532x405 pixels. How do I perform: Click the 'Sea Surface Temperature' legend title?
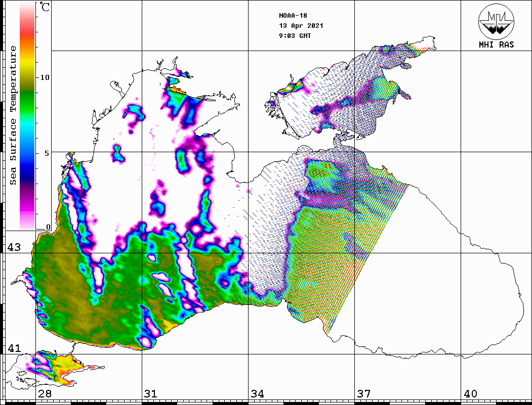click(x=13, y=115)
